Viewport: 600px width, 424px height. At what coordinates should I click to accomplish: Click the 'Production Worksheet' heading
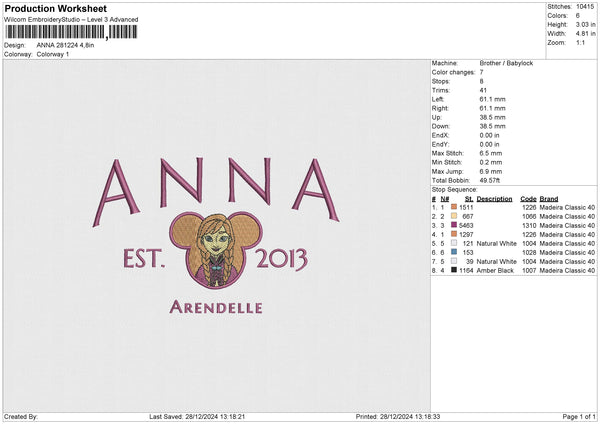55,8
